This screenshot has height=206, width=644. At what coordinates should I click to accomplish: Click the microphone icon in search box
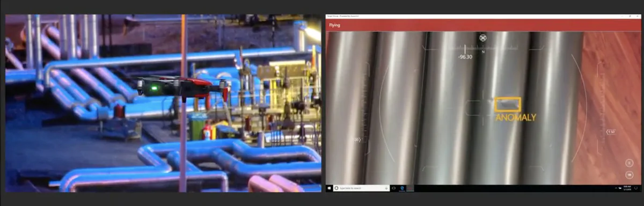(386, 188)
